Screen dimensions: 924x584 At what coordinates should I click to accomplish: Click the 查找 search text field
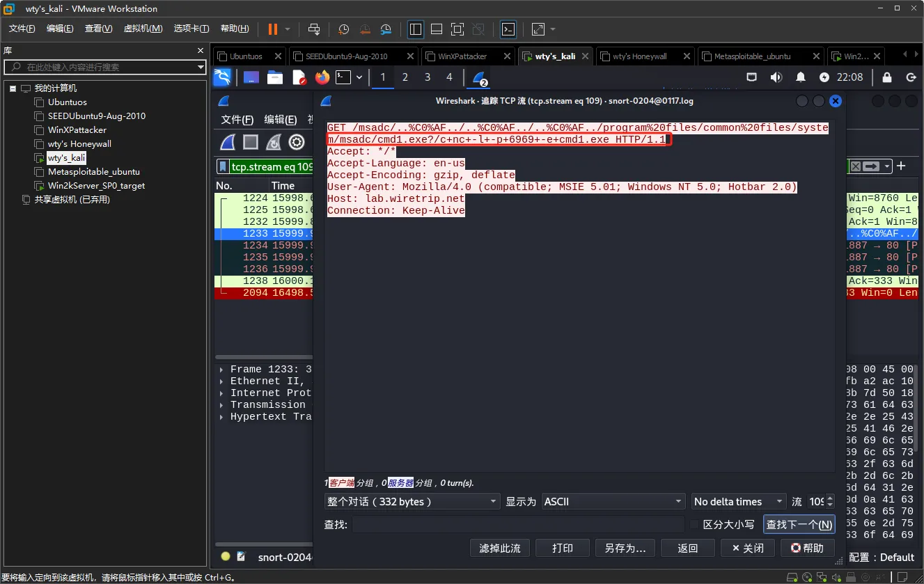pyautogui.click(x=518, y=524)
